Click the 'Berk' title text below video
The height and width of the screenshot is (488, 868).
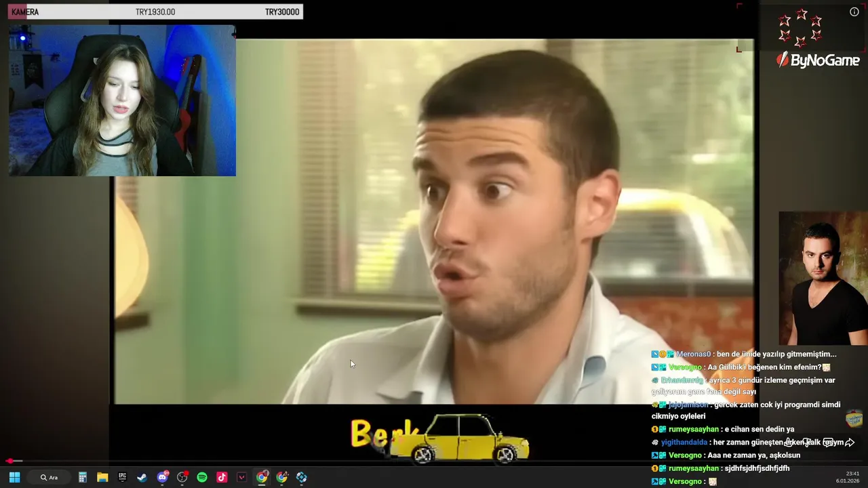(x=384, y=434)
